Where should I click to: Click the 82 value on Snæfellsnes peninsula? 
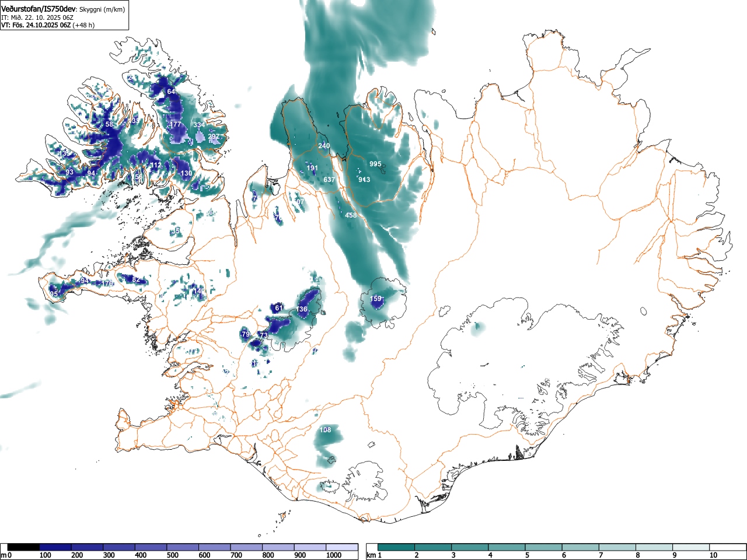coord(136,279)
